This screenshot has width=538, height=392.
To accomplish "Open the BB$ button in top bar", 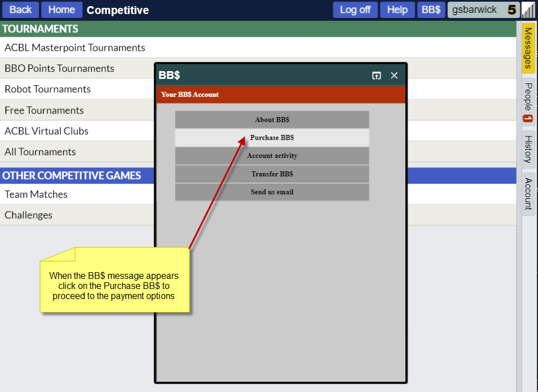I will [431, 10].
